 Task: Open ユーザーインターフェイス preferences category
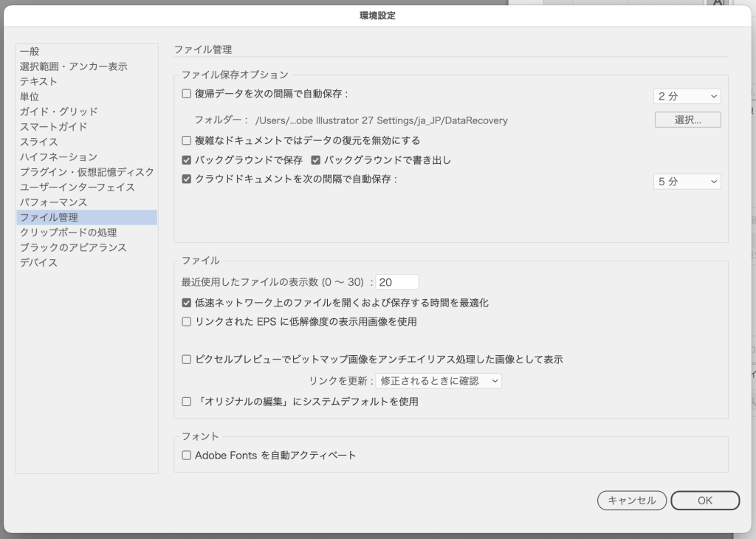tap(78, 187)
